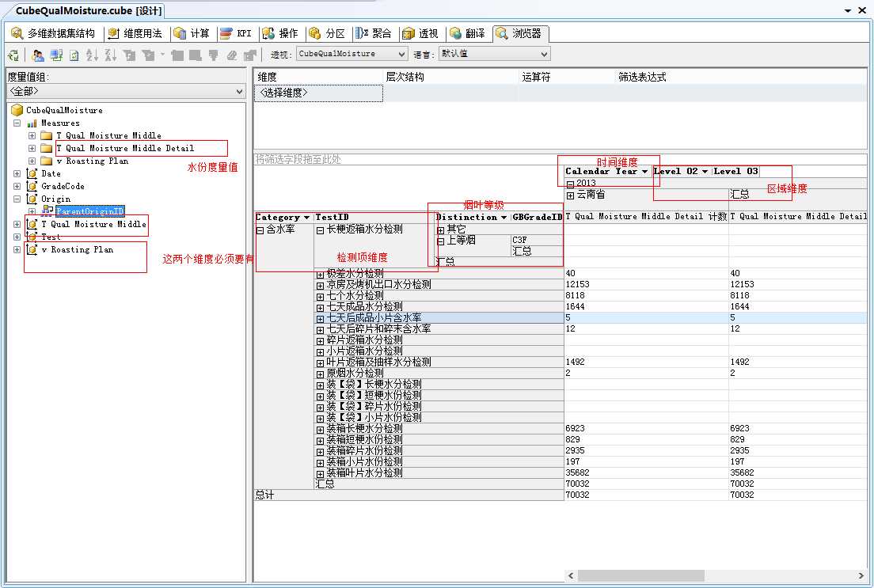
Task: Click the T Qual Moisture Middle Detail folder icon
Action: pyautogui.click(x=47, y=148)
